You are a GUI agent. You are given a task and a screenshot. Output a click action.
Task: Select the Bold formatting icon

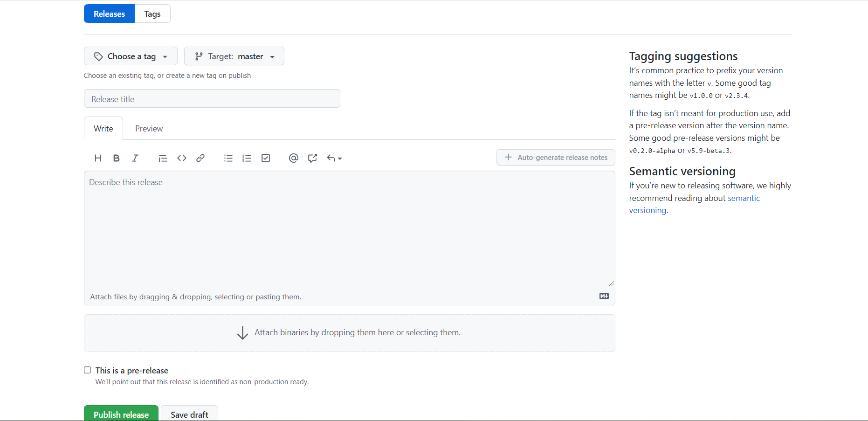click(x=116, y=158)
